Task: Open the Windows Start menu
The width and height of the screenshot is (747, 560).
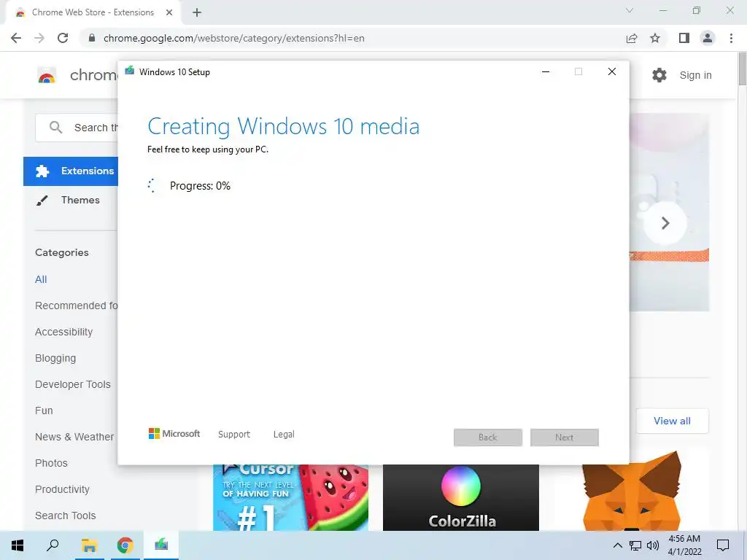Action: (18, 545)
